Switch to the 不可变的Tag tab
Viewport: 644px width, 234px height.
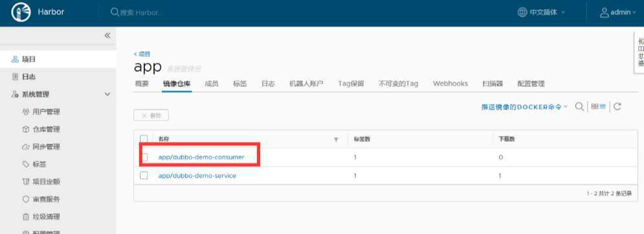click(399, 84)
